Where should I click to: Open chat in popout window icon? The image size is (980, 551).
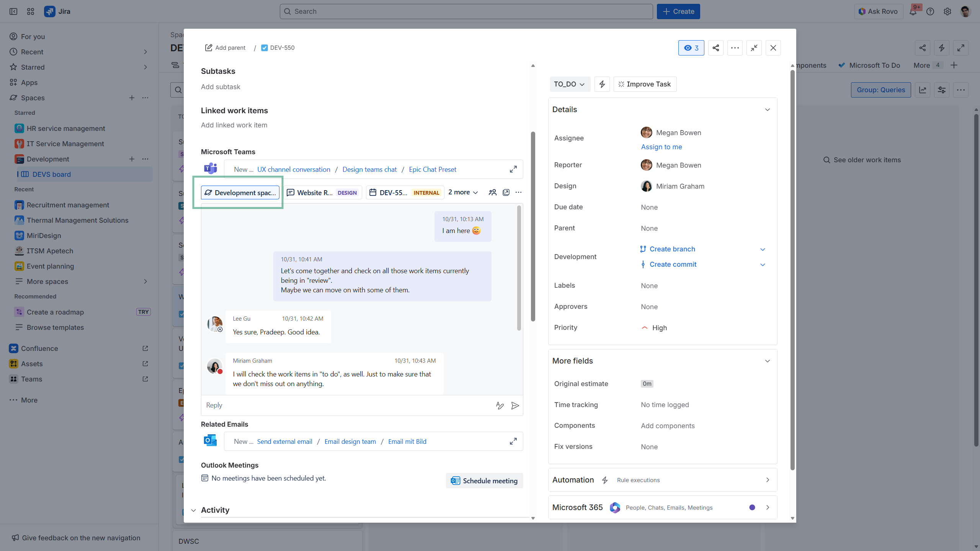tap(506, 192)
